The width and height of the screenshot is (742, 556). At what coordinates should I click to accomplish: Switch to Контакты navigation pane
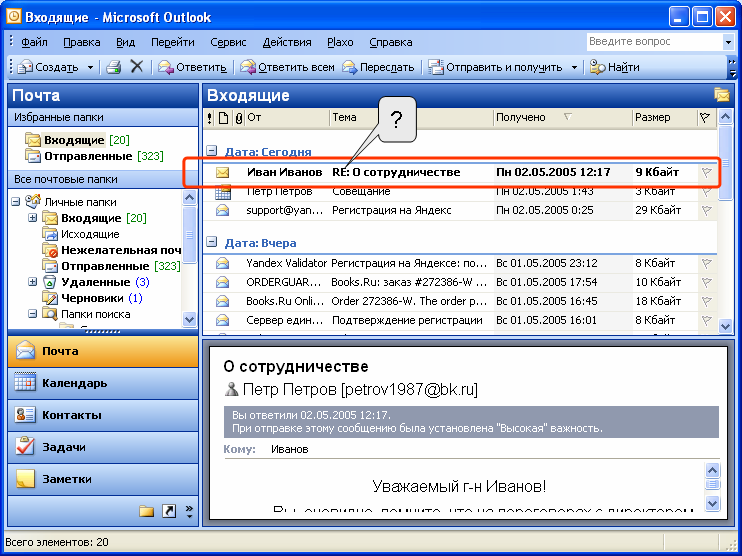pyautogui.click(x=103, y=415)
